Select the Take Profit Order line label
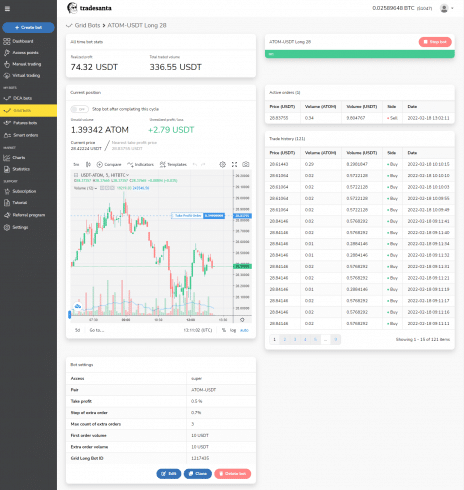464x490 pixels. [188, 216]
